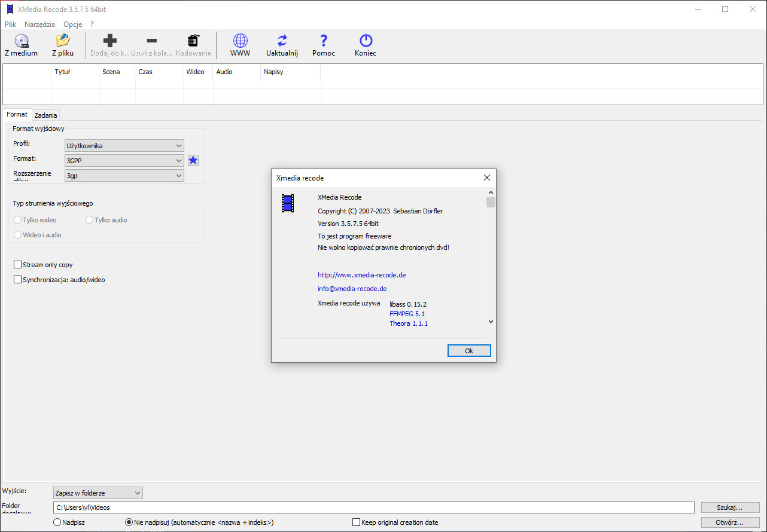Expand the Wyjście dropdown Zapisz w folderze

coord(98,493)
